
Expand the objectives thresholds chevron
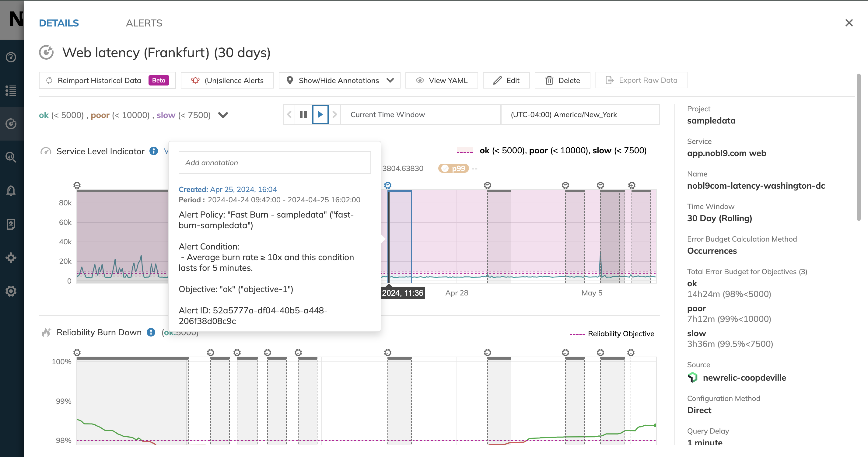tap(223, 115)
